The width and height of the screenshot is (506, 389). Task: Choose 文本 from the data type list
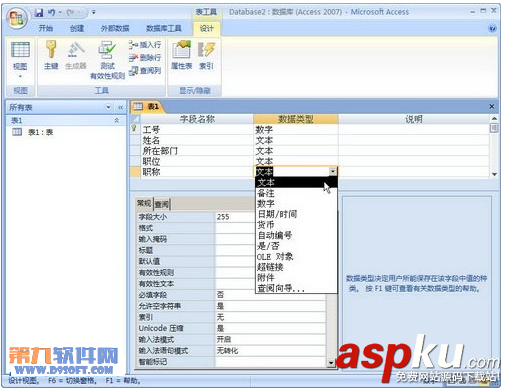point(296,182)
